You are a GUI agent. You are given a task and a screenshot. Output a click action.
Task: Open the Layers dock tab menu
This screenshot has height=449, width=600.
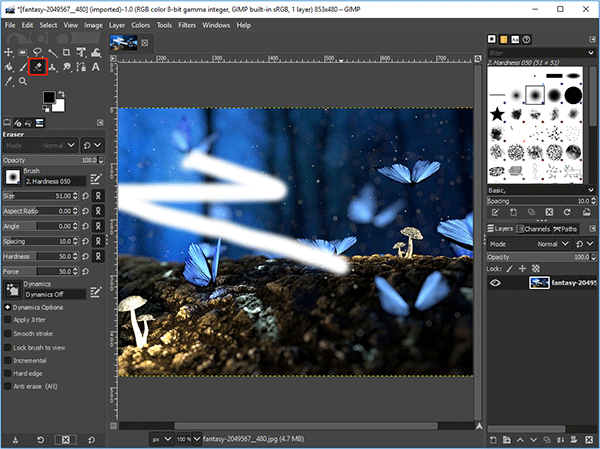pos(592,229)
